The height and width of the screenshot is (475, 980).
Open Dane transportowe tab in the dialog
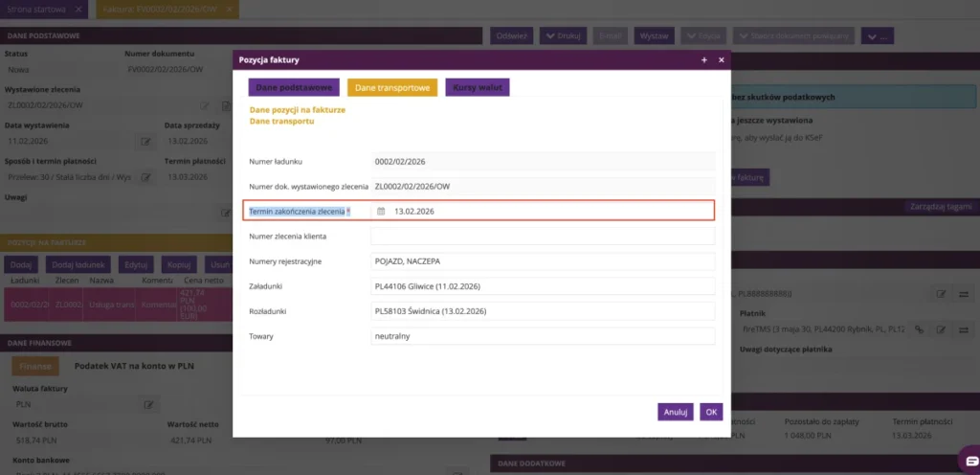point(391,87)
